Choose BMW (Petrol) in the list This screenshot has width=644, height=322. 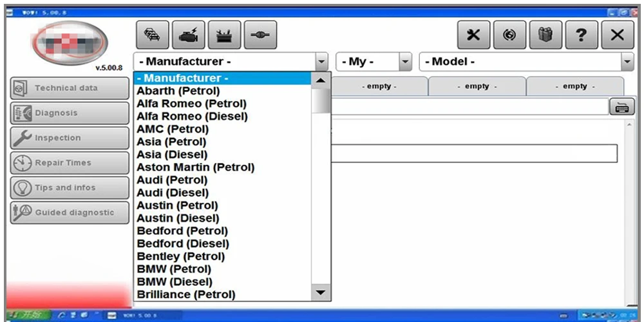click(174, 269)
